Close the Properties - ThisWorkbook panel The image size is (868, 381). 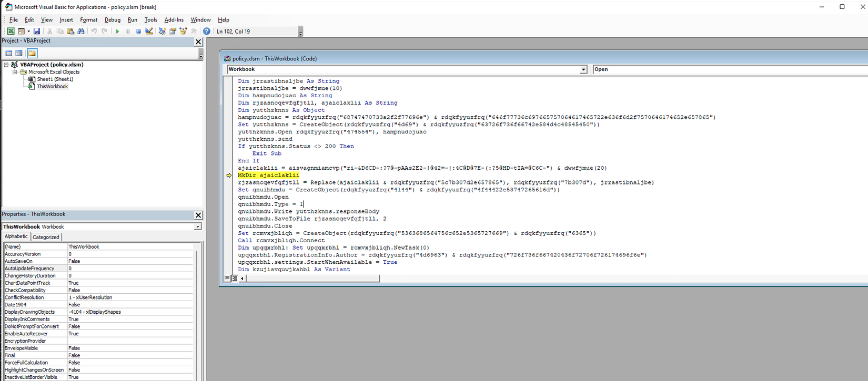coord(198,215)
